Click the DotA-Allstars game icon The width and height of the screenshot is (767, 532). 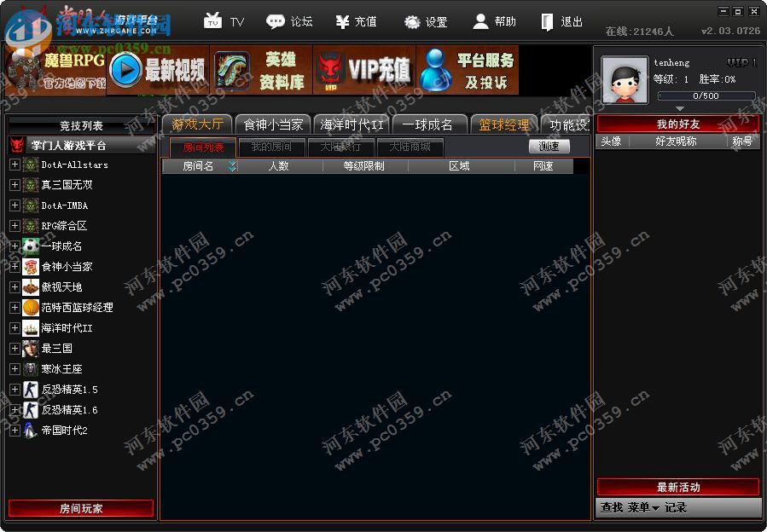[29, 164]
